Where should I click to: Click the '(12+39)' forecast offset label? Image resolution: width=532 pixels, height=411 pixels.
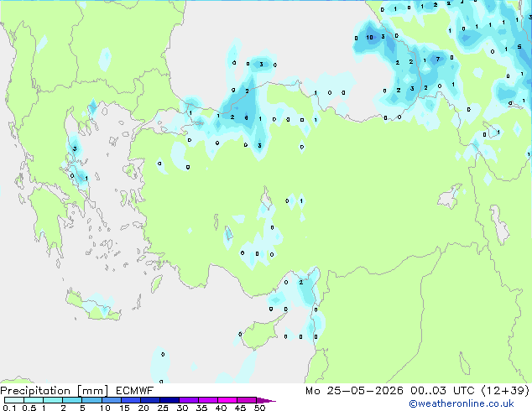[505, 391]
